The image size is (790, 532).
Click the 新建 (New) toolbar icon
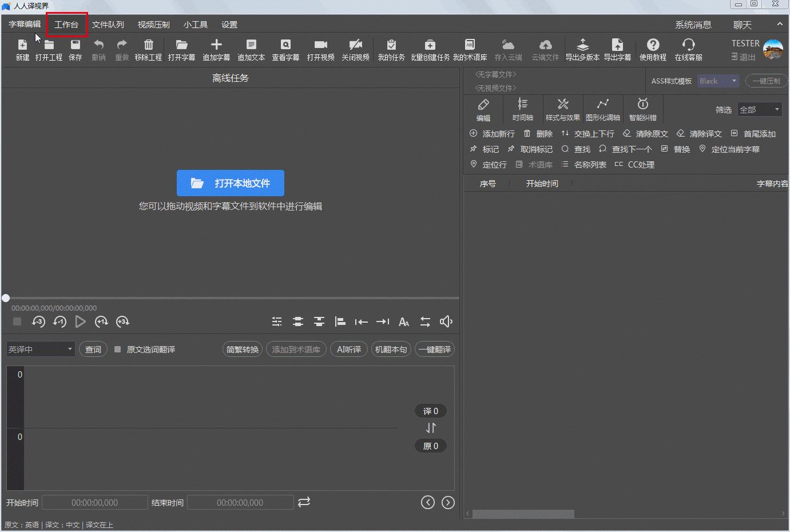tap(22, 45)
